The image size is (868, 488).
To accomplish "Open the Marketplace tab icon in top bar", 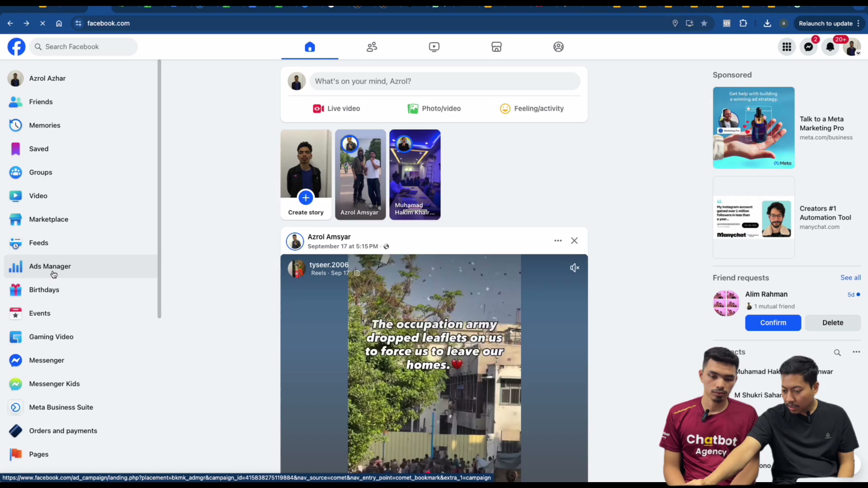I will 496,47.
